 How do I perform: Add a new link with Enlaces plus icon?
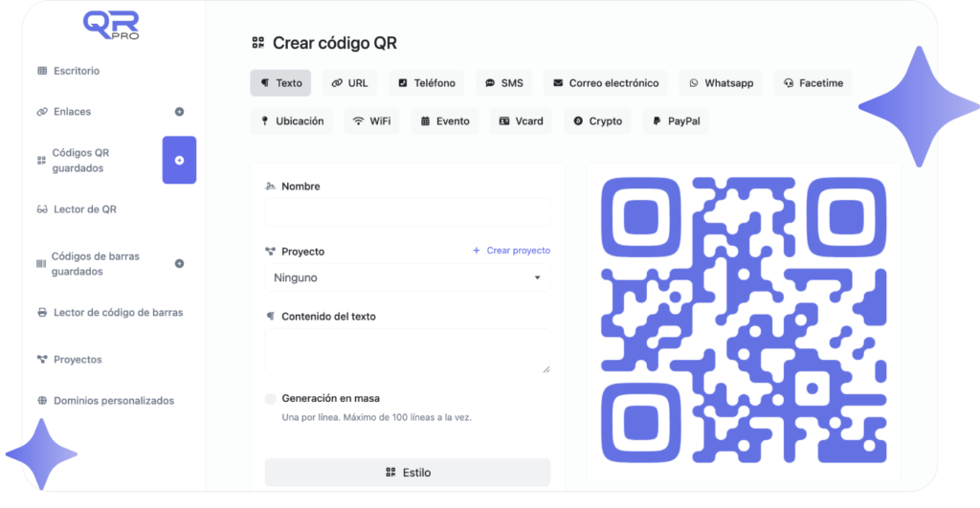[x=179, y=111]
